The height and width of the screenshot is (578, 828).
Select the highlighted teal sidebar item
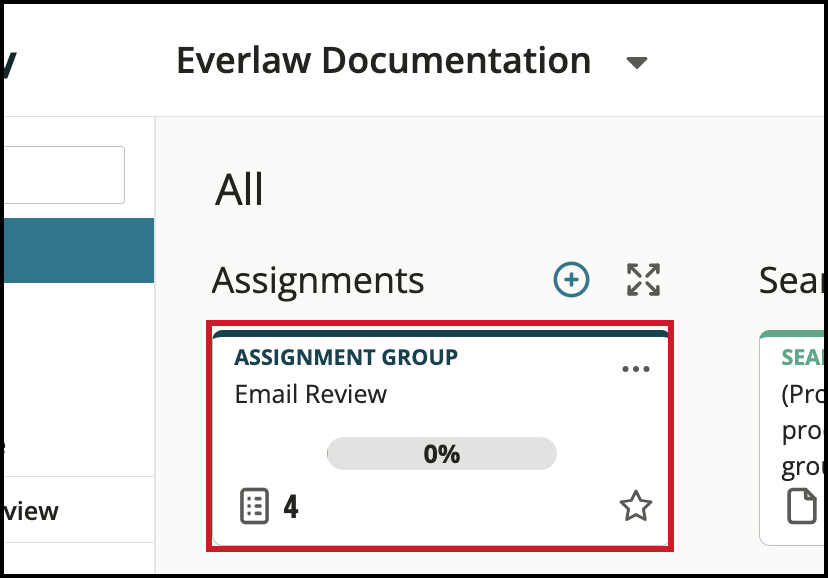point(79,250)
